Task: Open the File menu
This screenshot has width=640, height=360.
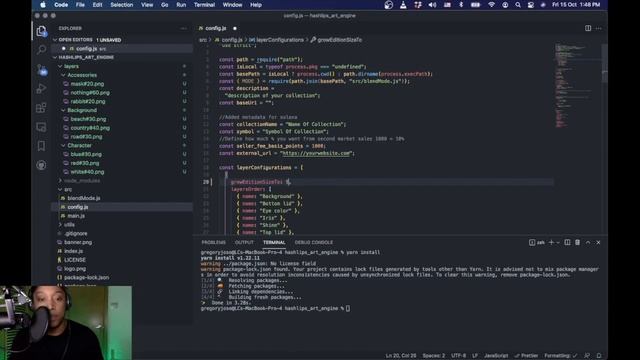Action: [80, 5]
